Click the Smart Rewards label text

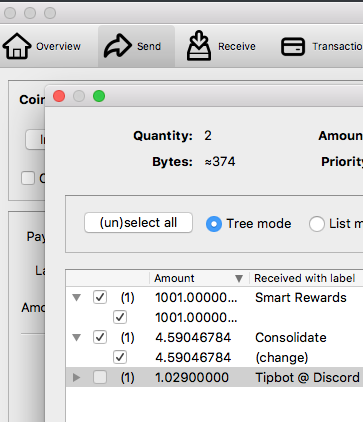coord(301,297)
